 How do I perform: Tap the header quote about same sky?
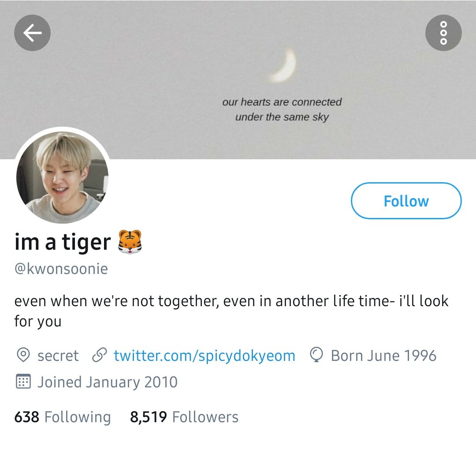click(x=282, y=109)
